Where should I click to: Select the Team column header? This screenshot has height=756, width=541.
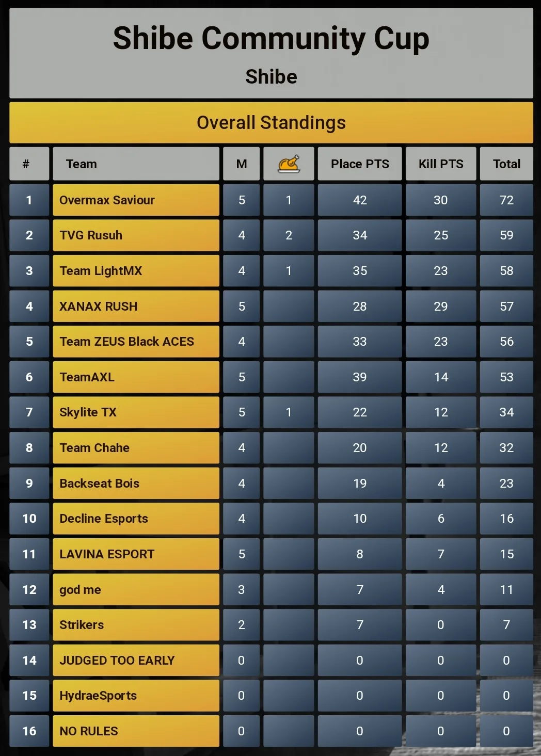[136, 164]
